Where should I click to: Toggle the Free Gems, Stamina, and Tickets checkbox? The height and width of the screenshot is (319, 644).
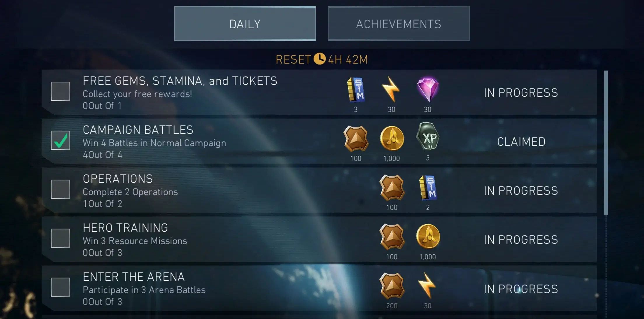click(x=60, y=91)
